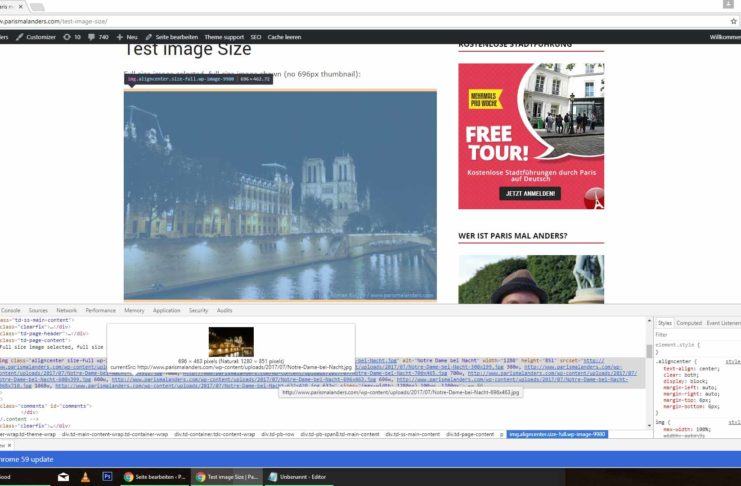Click the bookmark star in address bar
The image size is (741, 486).
[x=733, y=21]
